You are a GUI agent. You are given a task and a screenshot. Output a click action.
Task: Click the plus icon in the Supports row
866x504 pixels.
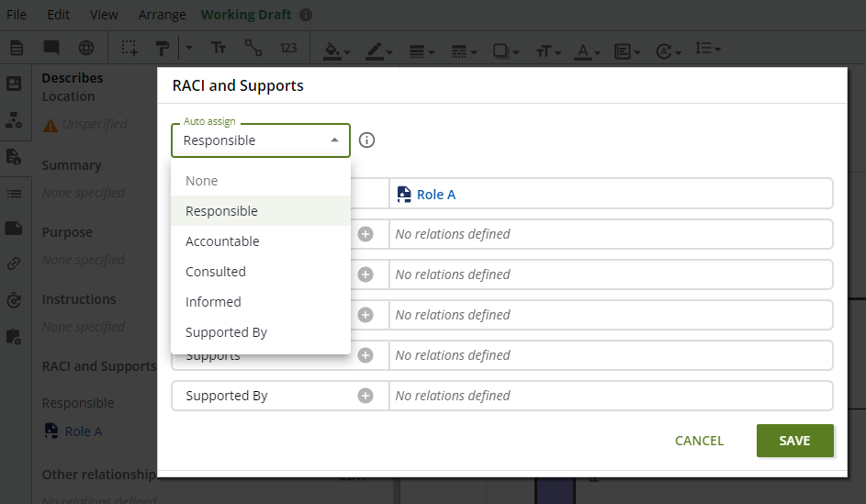pyautogui.click(x=366, y=355)
